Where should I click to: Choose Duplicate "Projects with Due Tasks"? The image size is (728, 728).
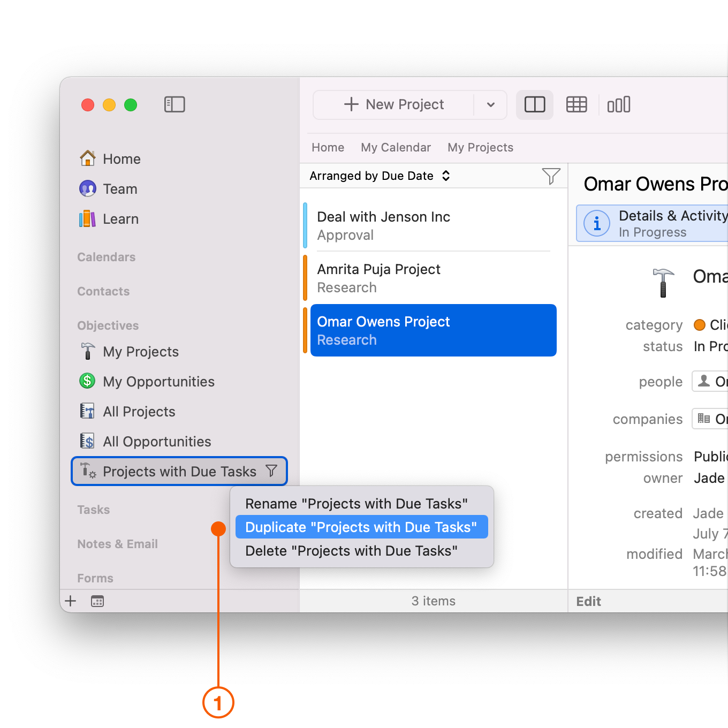coord(361,527)
